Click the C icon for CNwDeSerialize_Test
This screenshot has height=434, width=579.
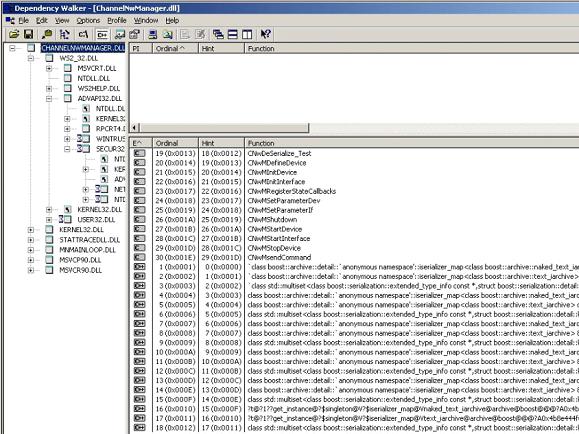(139, 153)
